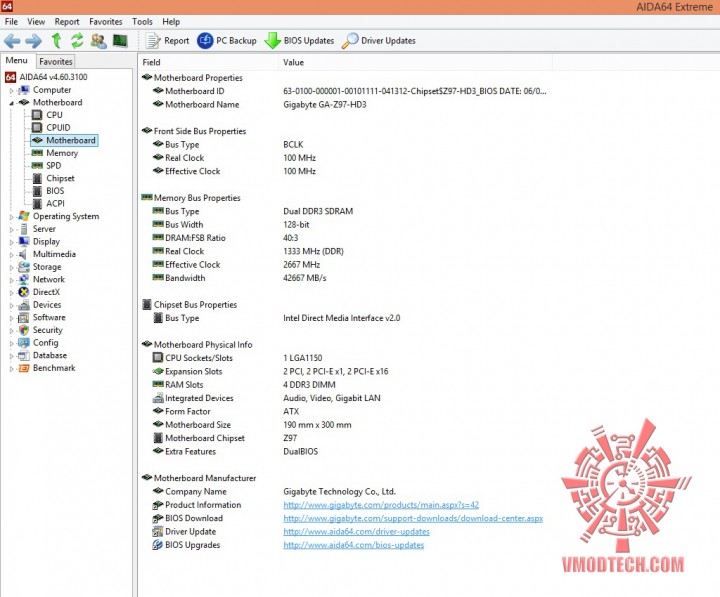Select the Memory tree item
Screen dimensions: 720x597
point(55,153)
